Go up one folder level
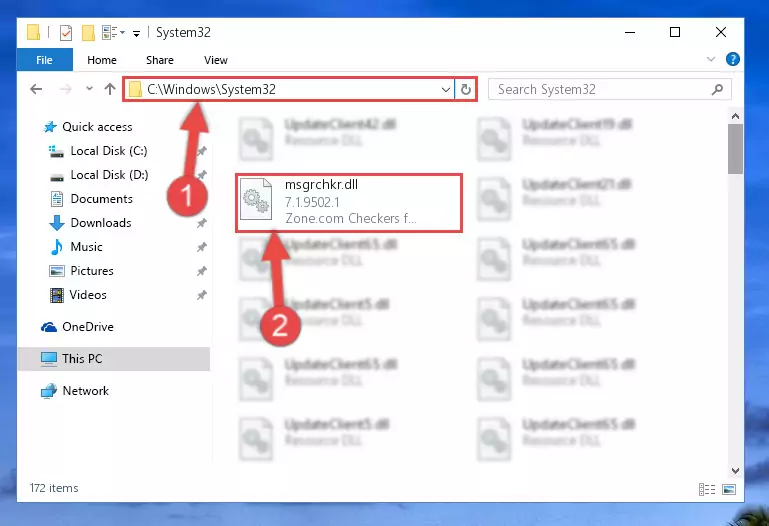This screenshot has height=526, width=769. pyautogui.click(x=110, y=89)
